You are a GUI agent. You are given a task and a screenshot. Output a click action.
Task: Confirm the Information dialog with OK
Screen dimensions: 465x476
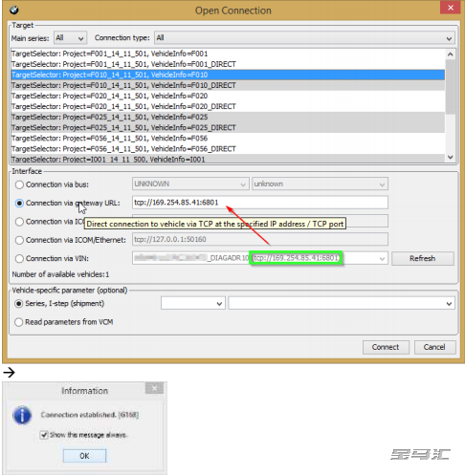(84, 456)
